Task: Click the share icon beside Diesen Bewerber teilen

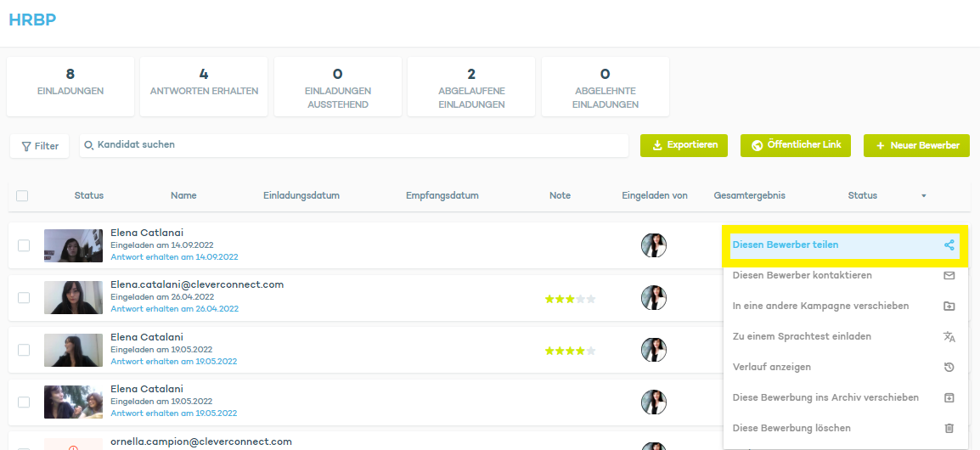Action: (949, 245)
